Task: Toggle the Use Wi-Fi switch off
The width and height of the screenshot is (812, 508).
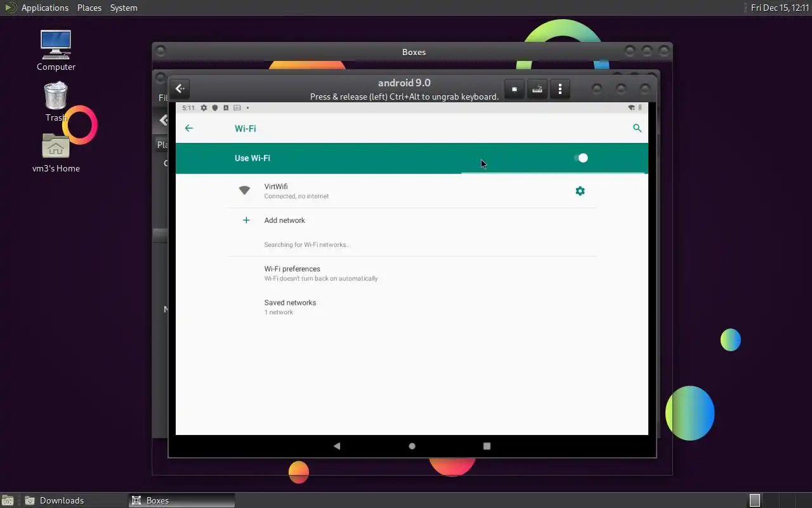Action: (x=580, y=158)
